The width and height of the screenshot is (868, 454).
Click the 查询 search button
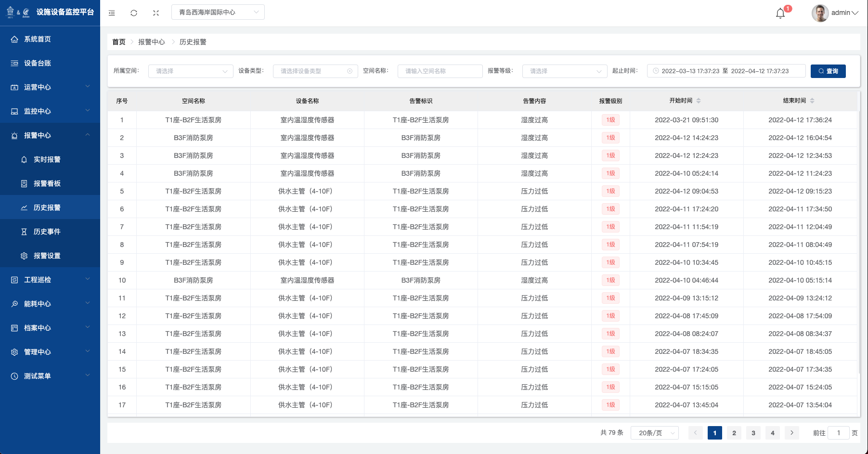pyautogui.click(x=828, y=71)
